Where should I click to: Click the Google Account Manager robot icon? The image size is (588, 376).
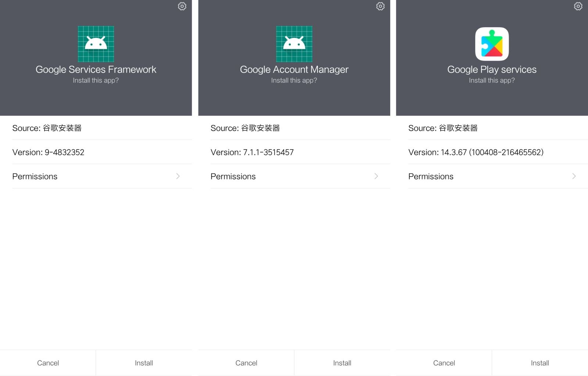coord(294,44)
